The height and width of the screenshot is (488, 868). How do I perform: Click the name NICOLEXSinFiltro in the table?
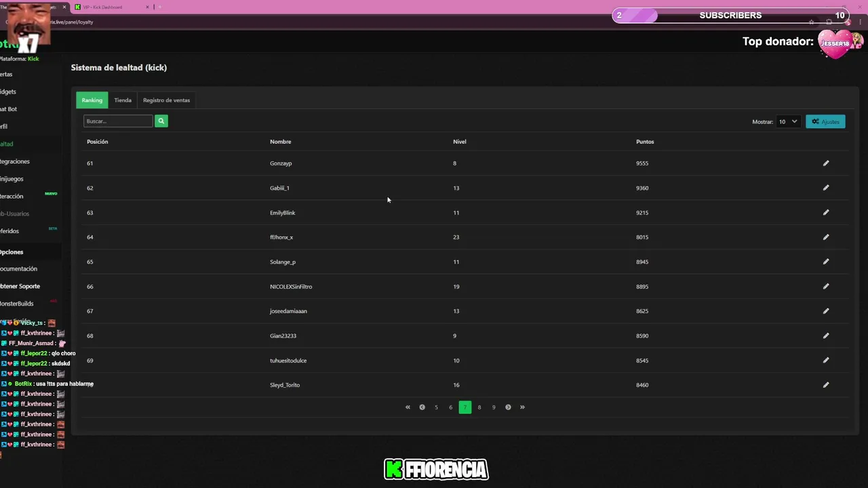click(x=291, y=287)
